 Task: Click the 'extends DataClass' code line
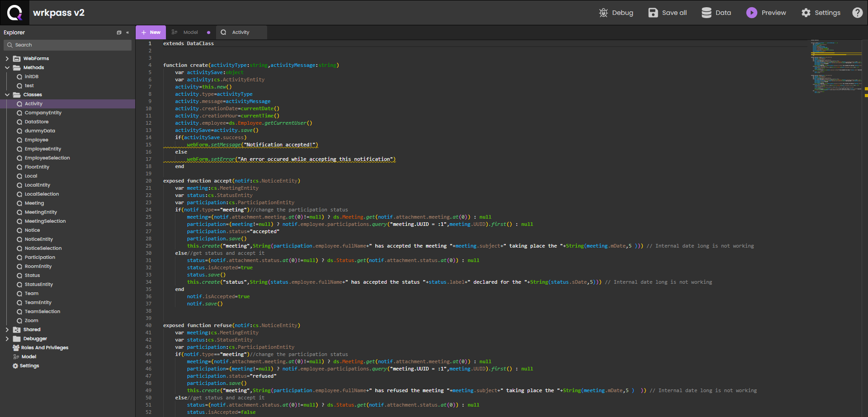tap(189, 43)
